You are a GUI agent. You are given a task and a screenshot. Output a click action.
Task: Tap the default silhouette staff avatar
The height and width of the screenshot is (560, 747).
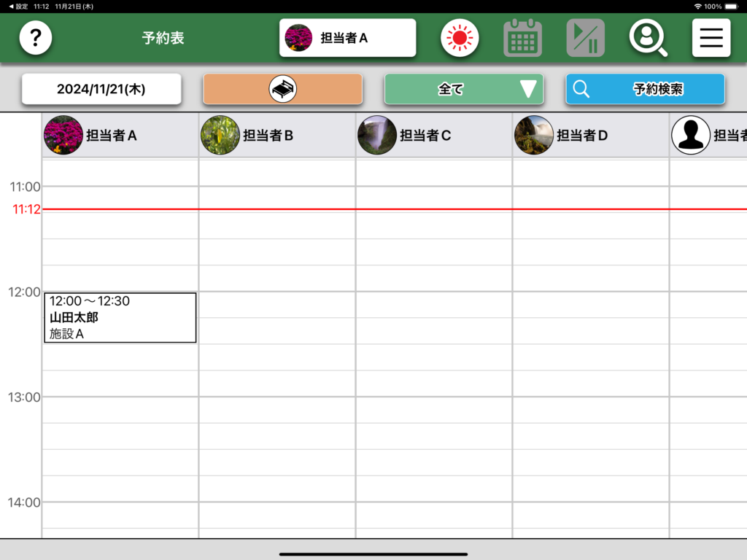point(690,135)
